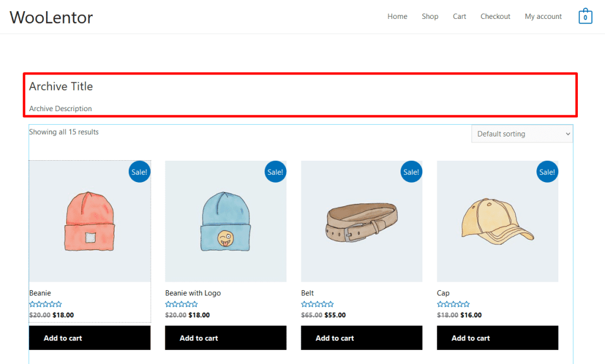Click star rating under Beanie with Logo
Image resolution: width=605 pixels, height=364 pixels.
tap(181, 304)
